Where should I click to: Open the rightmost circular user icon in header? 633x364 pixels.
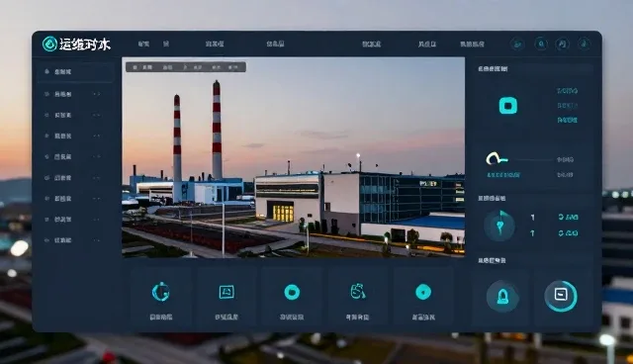tap(584, 44)
